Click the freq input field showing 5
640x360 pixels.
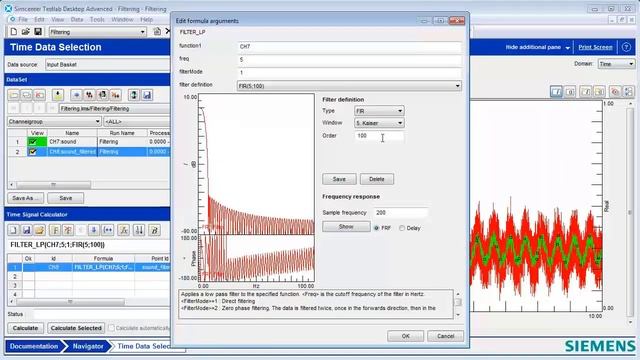point(349,60)
